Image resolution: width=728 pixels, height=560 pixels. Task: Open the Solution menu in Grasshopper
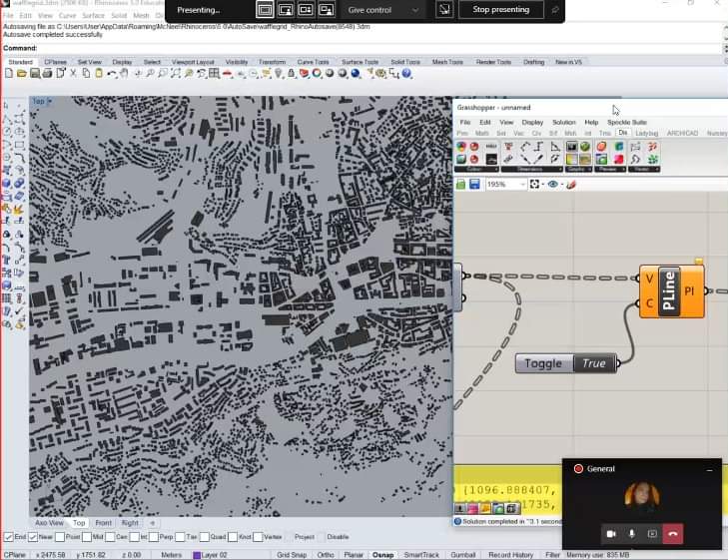coord(563,122)
